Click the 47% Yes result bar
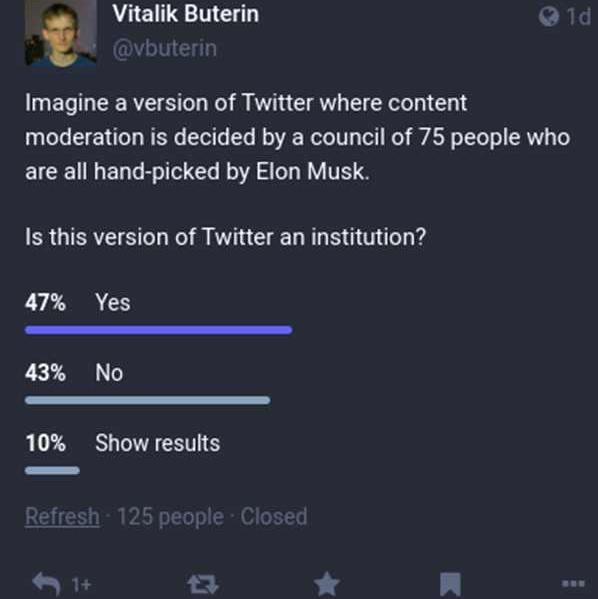 tap(159, 330)
